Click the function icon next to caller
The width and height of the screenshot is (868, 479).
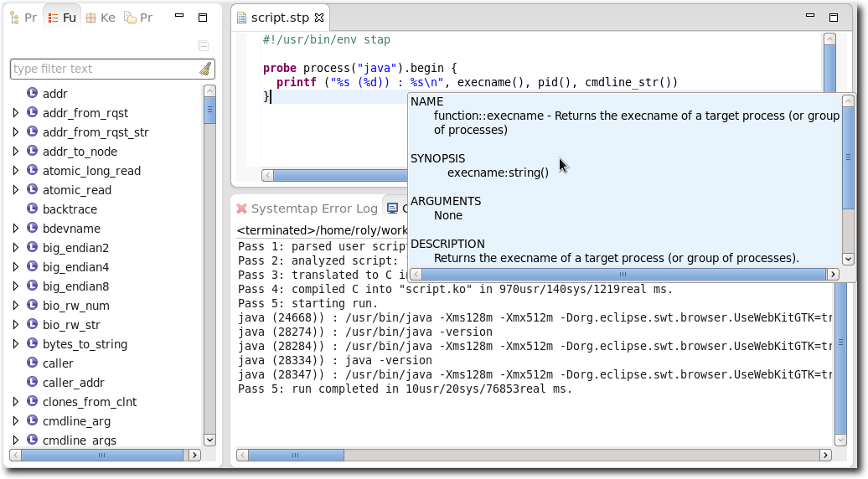(x=32, y=363)
